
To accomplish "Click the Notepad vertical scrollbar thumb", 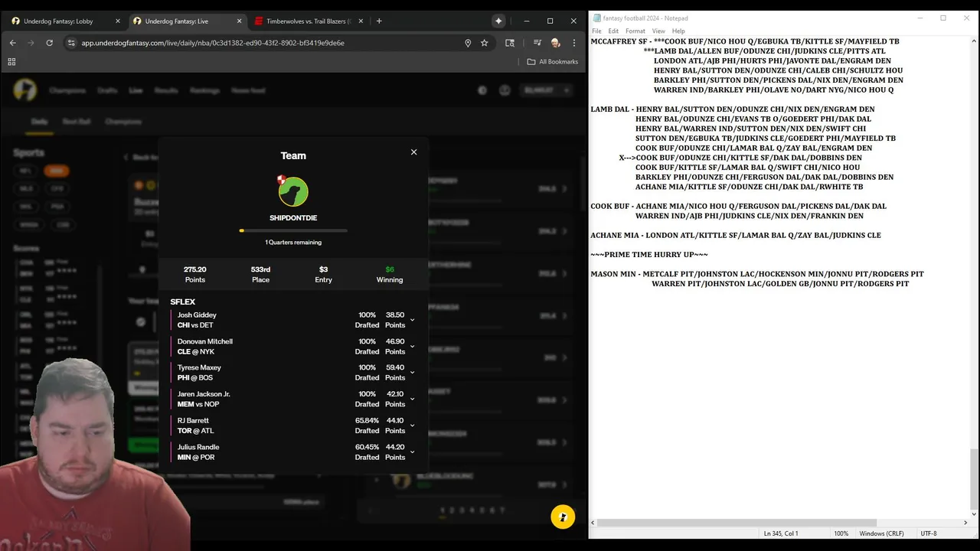I will click(x=974, y=478).
